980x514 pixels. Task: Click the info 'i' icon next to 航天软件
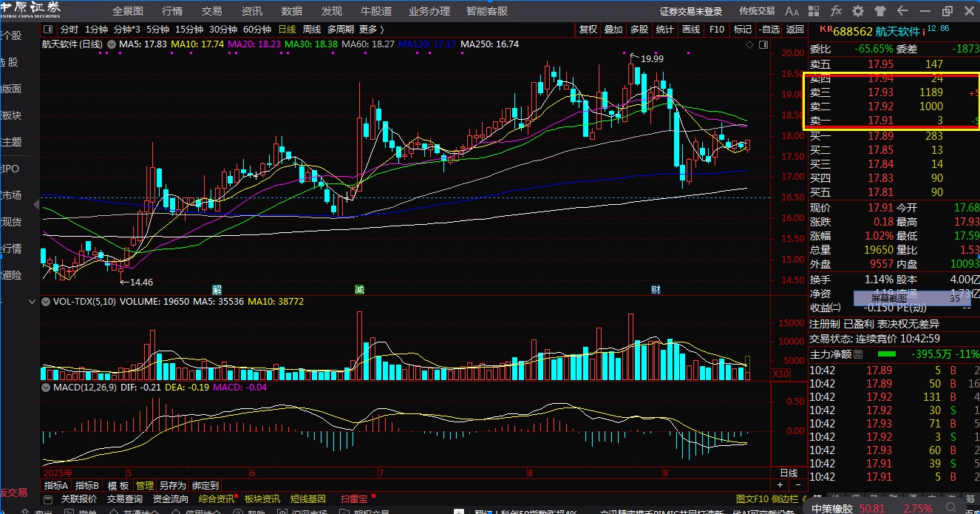pos(923,31)
